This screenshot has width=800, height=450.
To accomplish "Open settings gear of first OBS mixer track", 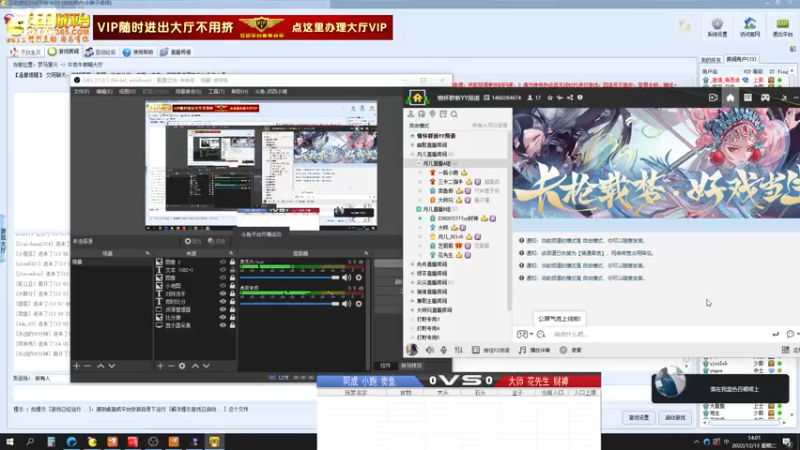I will (359, 278).
